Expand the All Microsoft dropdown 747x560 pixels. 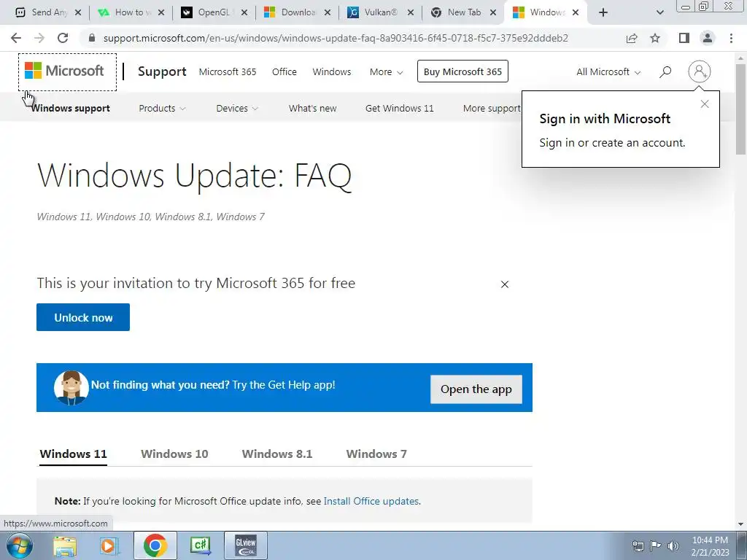point(608,72)
